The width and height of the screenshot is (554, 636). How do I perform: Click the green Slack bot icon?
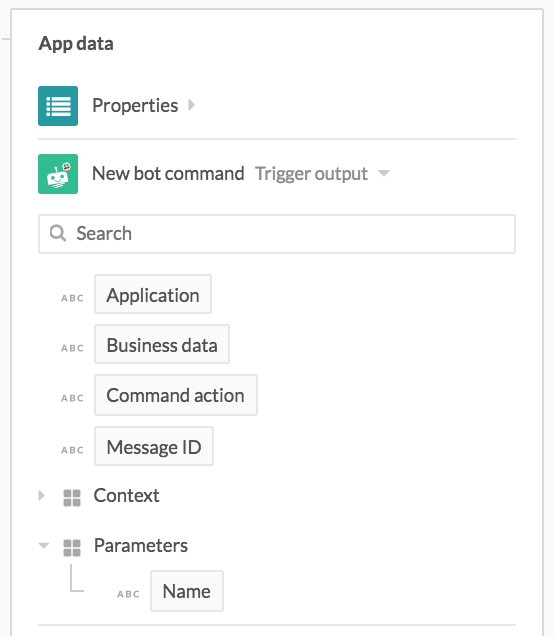click(58, 174)
